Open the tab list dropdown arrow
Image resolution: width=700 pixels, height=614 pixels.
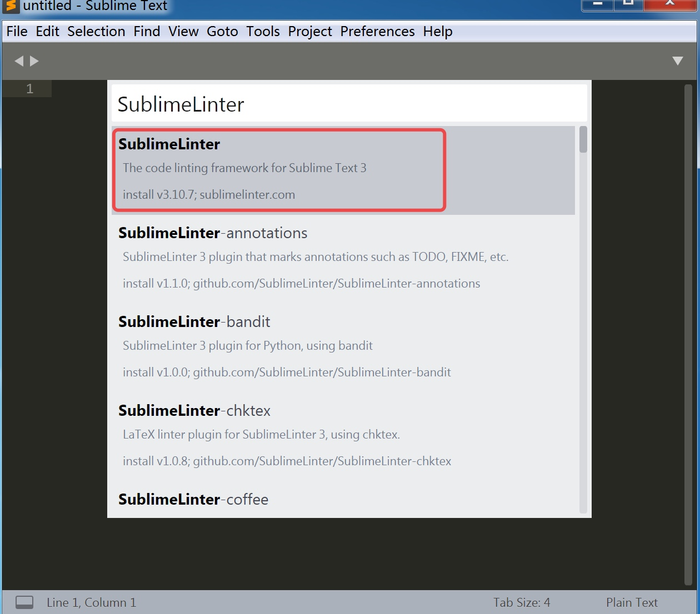pyautogui.click(x=678, y=61)
